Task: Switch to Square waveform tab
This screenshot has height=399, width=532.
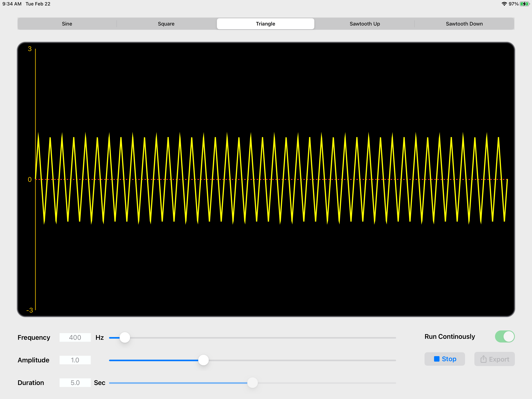Action: pyautogui.click(x=166, y=24)
